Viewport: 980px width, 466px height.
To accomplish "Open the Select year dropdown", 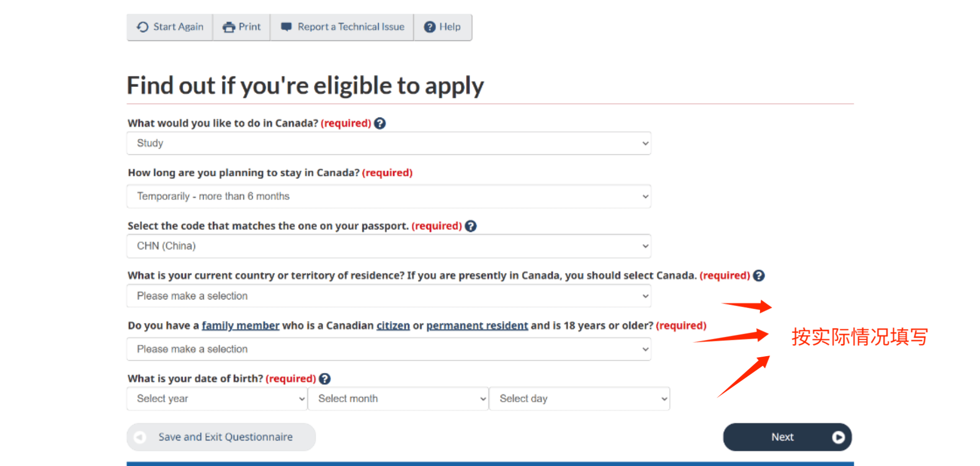I will point(217,399).
